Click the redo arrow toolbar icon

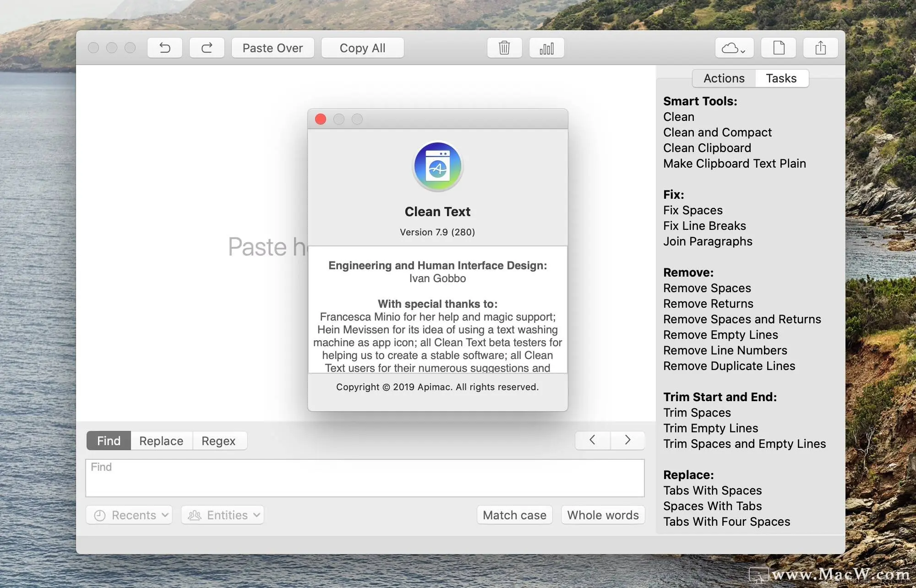coord(207,48)
